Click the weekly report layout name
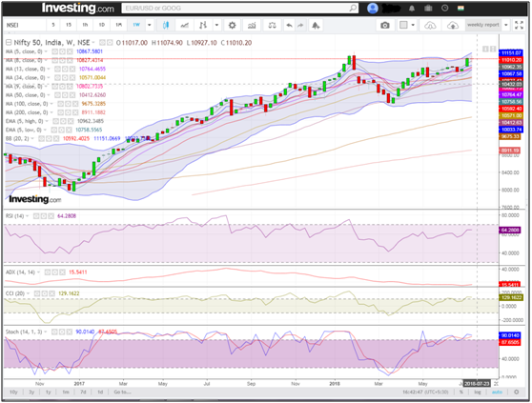532x403 pixels. pos(483,25)
